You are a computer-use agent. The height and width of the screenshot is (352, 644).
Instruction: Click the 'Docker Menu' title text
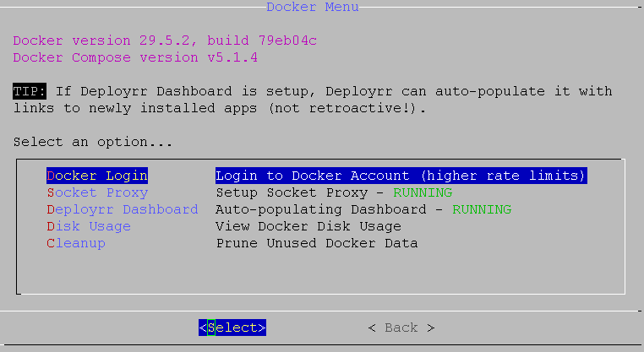[313, 7]
